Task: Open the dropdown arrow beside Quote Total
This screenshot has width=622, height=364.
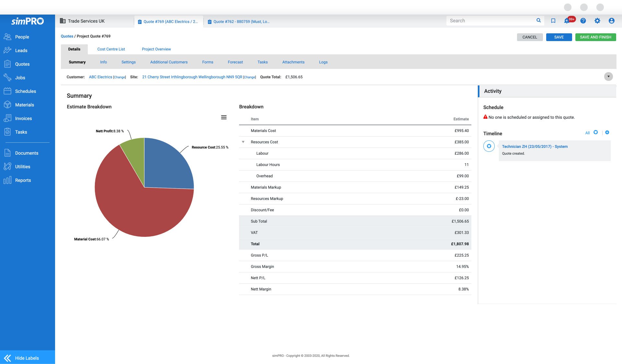Action: point(608,77)
